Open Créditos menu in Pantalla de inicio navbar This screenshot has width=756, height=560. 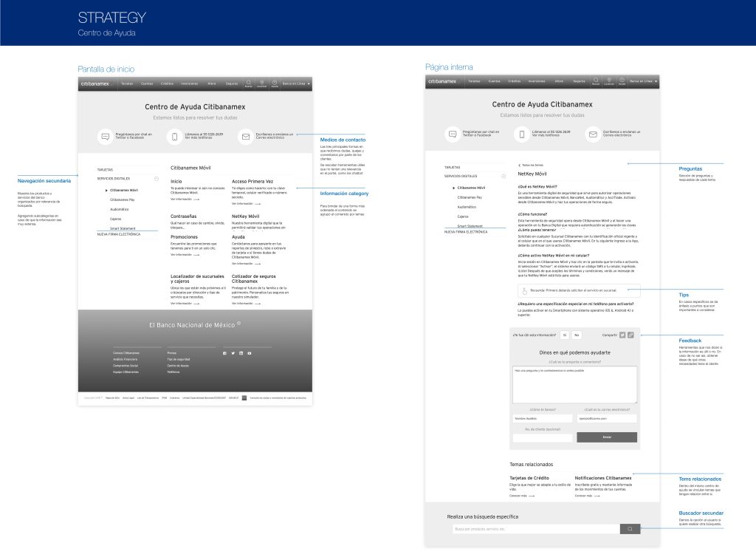167,83
